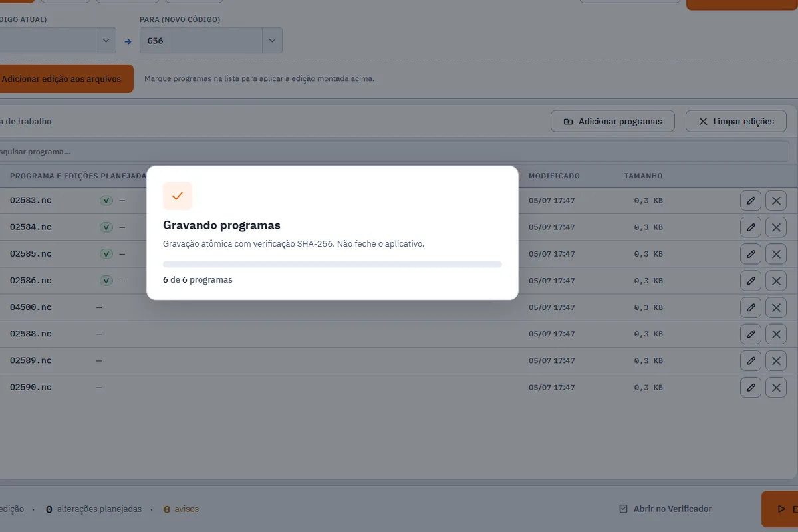The height and width of the screenshot is (532, 798).
Task: Toggle the Abrir no Verificador checkbox
Action: click(x=623, y=509)
